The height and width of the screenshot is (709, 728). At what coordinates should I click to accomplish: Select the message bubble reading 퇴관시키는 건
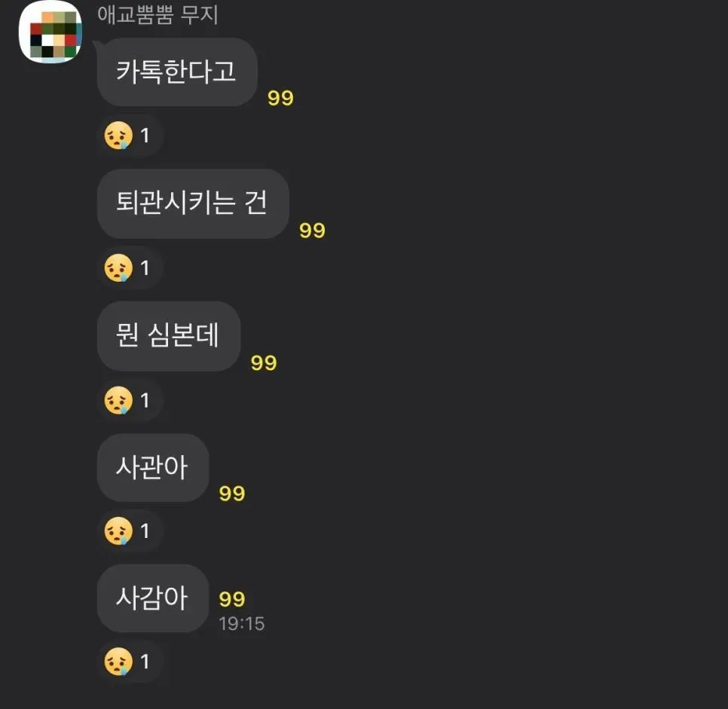click(192, 204)
